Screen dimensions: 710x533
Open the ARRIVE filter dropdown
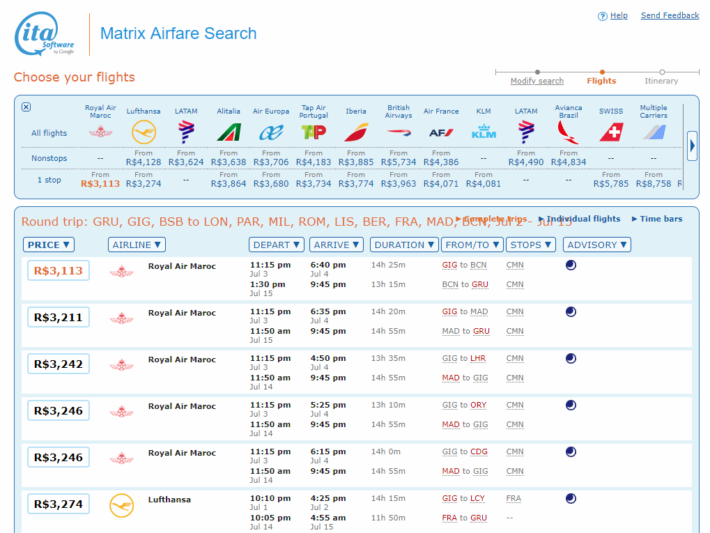point(336,245)
